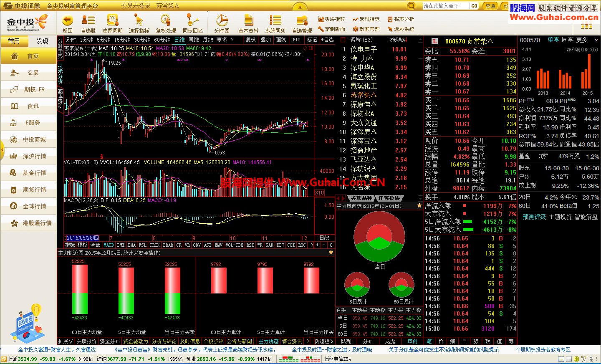Switch to the 常用 sidebar tab
The width and height of the screenshot is (601, 364).
point(14,41)
